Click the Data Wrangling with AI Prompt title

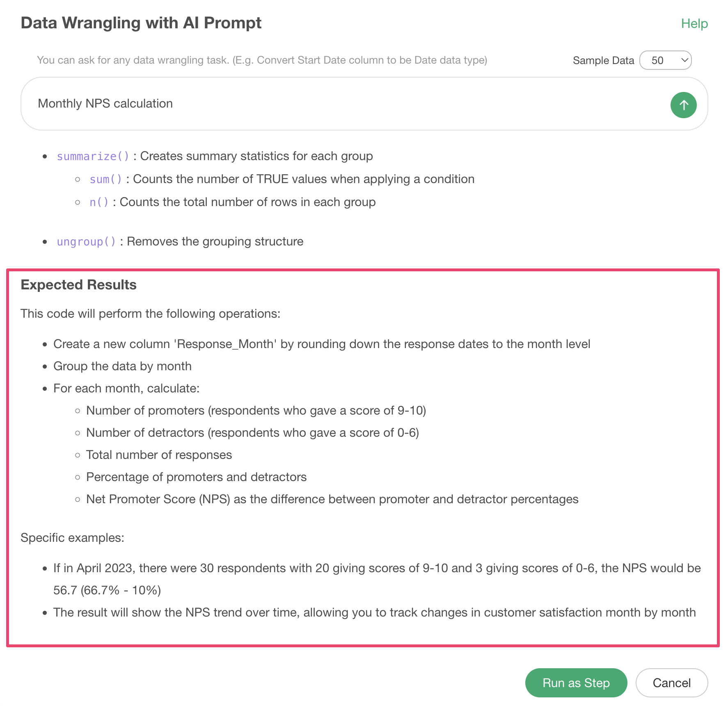coord(141,23)
